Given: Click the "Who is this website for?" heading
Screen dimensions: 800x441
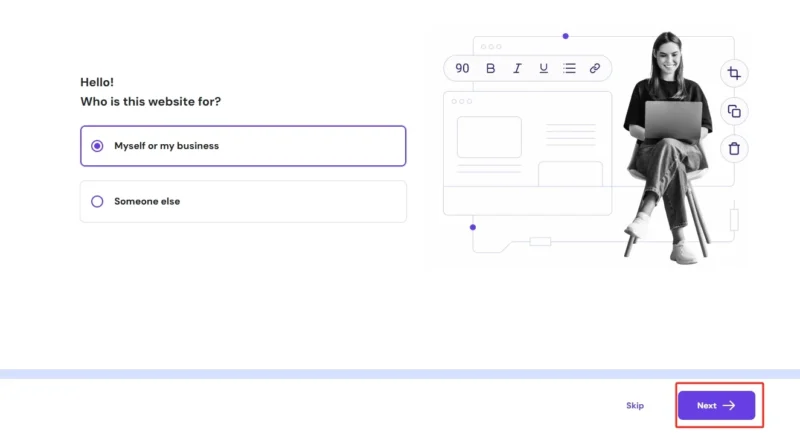Looking at the screenshot, I should [x=151, y=102].
